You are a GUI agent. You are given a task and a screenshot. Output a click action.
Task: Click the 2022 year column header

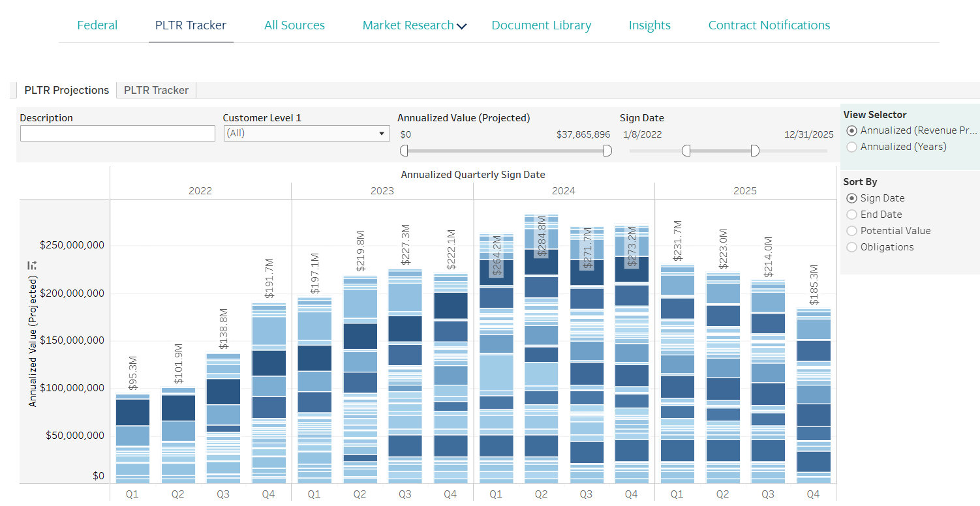[x=200, y=191]
